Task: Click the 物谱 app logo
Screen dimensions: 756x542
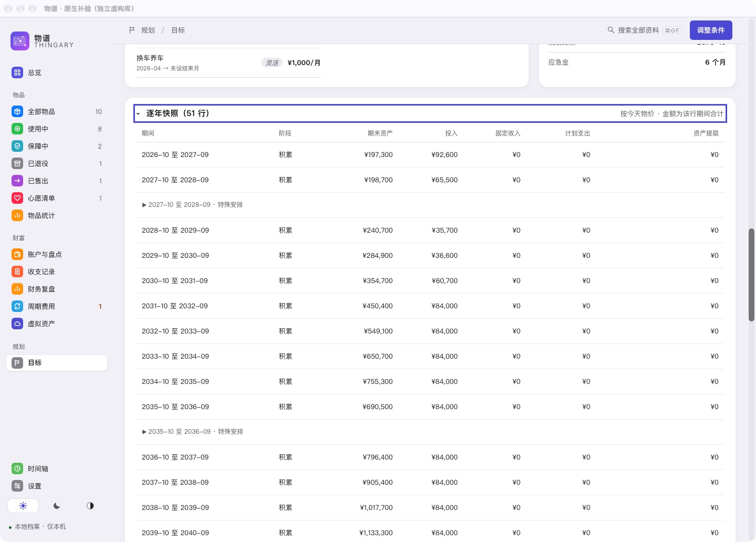Action: point(20,41)
